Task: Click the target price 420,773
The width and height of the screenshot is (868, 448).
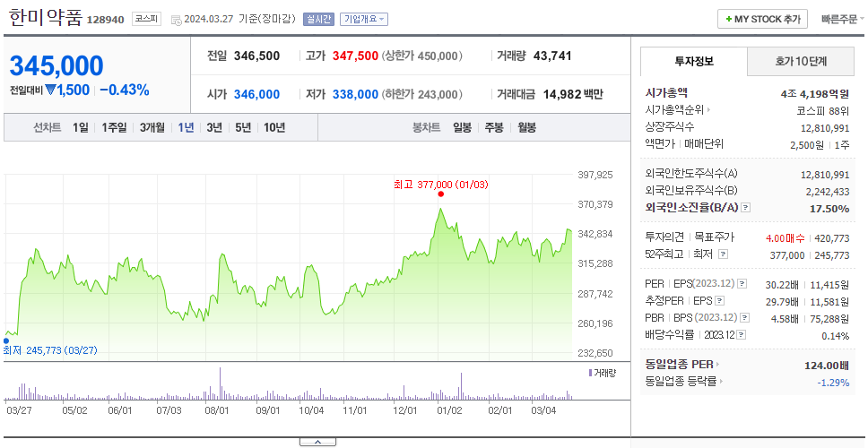Action: click(832, 237)
